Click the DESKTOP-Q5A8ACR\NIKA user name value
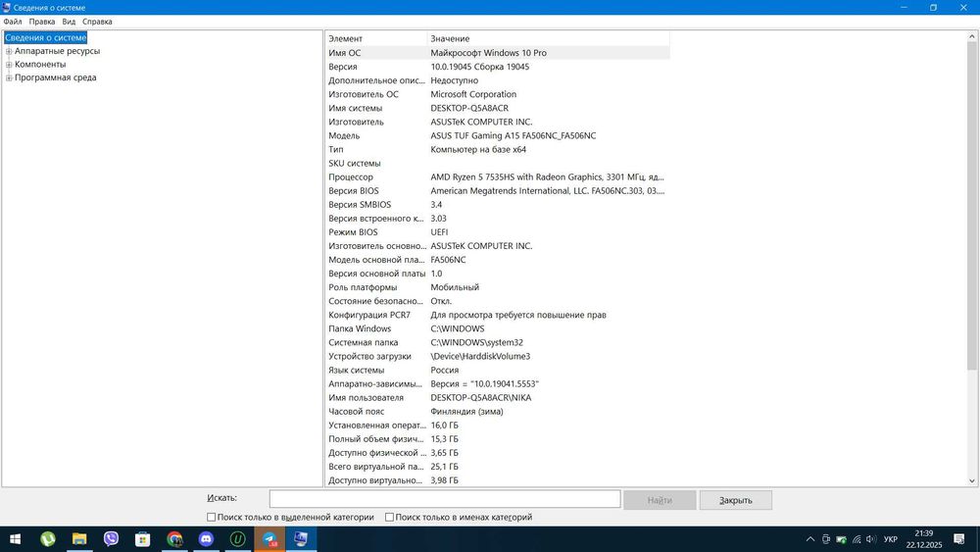 tap(480, 398)
